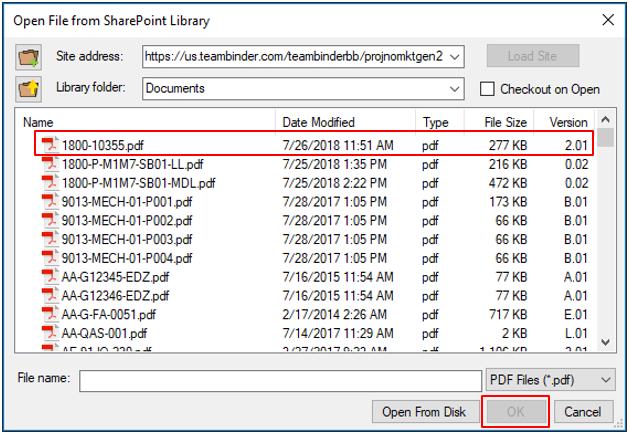Click version L.01 cell
Image resolution: width=630 pixels, height=435 pixels.
(576, 333)
